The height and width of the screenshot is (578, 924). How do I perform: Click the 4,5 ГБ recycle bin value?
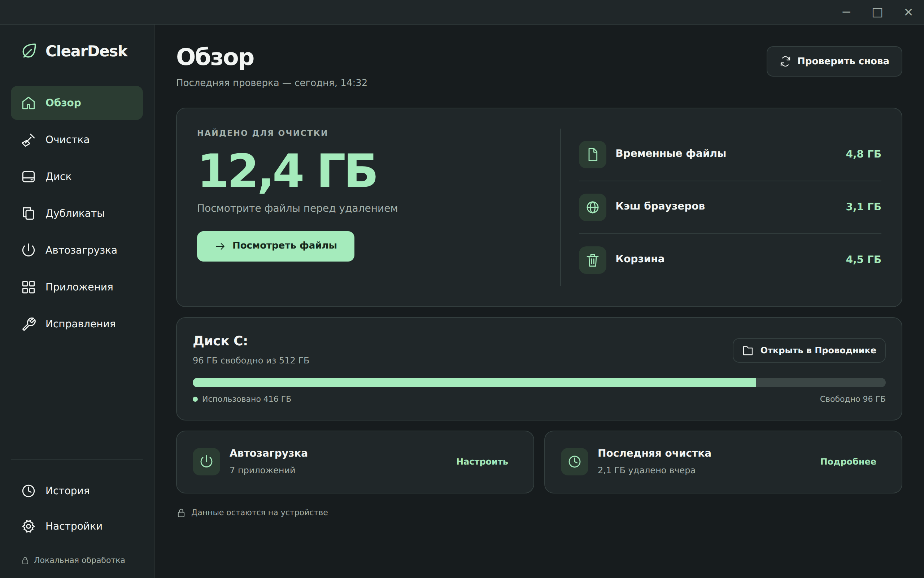[x=863, y=260]
